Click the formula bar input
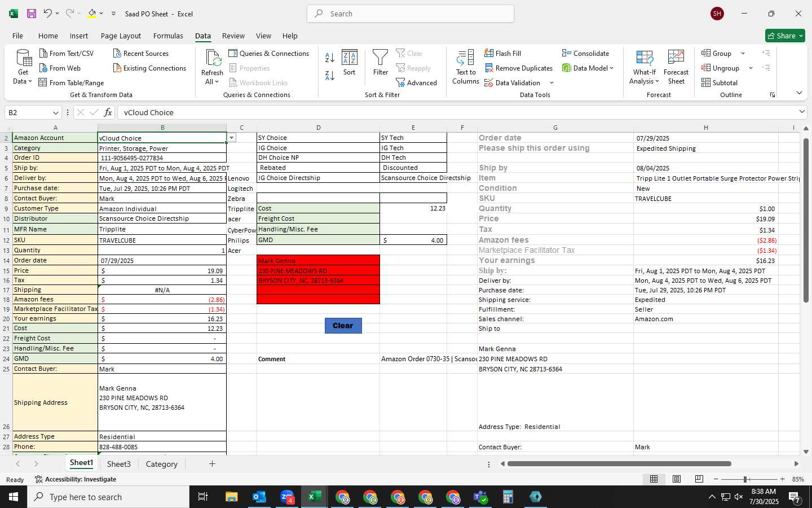The image size is (812, 508). 457,112
